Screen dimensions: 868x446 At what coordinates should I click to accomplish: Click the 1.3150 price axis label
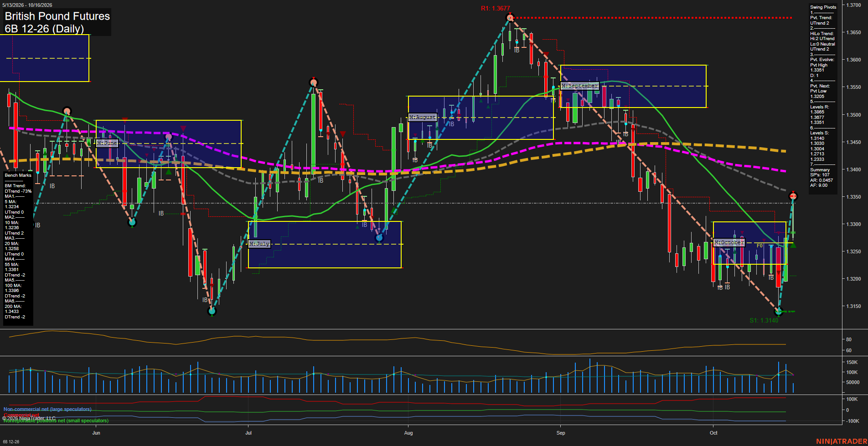[853, 306]
